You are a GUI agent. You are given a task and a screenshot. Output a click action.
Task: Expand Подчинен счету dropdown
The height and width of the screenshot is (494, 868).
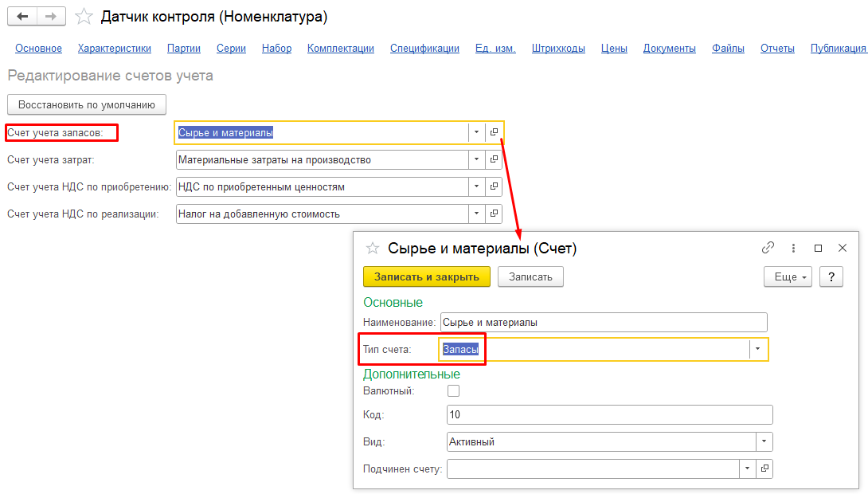[747, 469]
